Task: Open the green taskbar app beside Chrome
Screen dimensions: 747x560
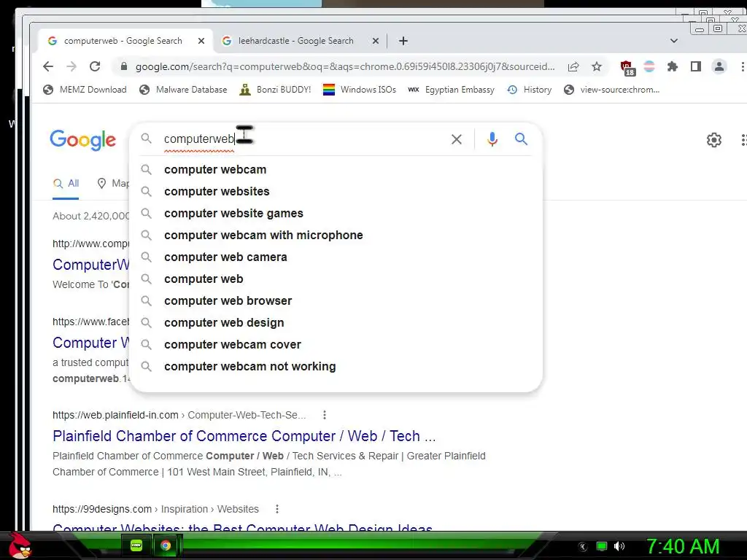Action: [136, 545]
